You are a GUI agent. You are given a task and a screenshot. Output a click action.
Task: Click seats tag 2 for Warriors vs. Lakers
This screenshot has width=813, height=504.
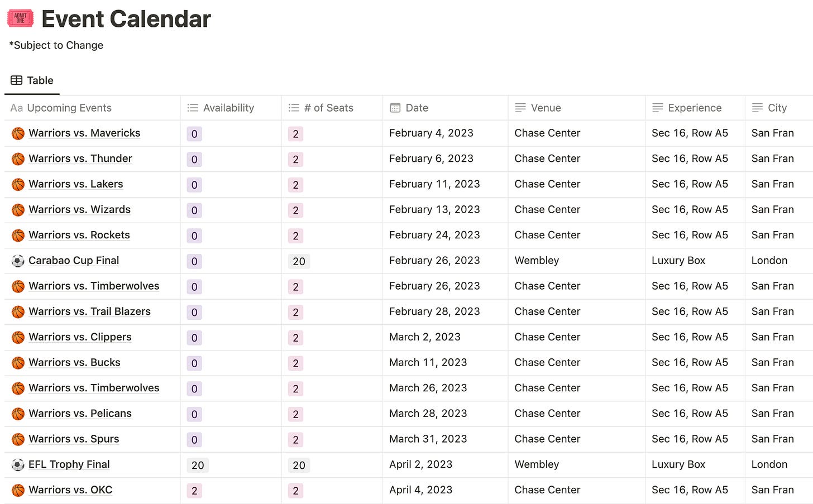(x=296, y=185)
